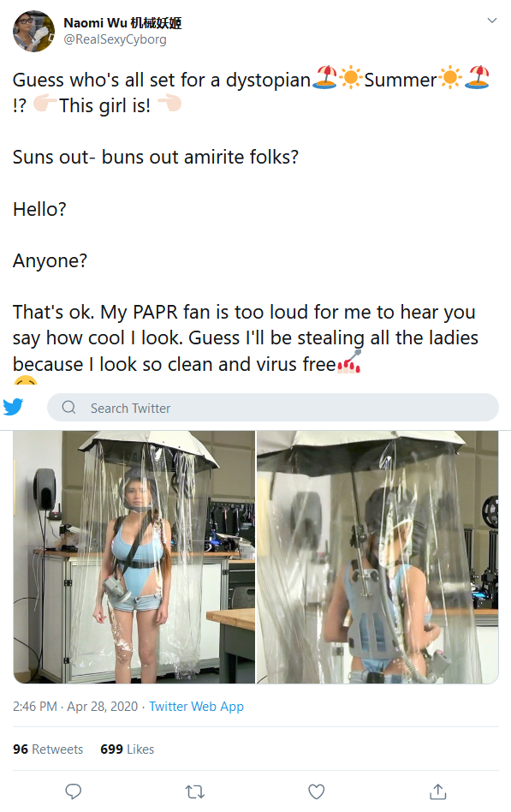Open @RealSexyCyborg handle profile
The width and height of the screenshot is (511, 812).
(x=115, y=39)
